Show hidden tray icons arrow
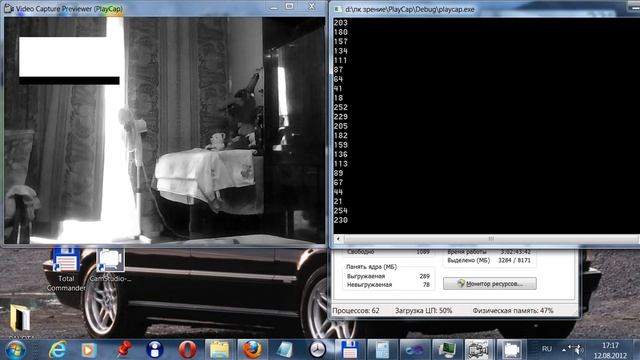Image resolution: width=640 pixels, height=360 pixels. tap(564, 349)
